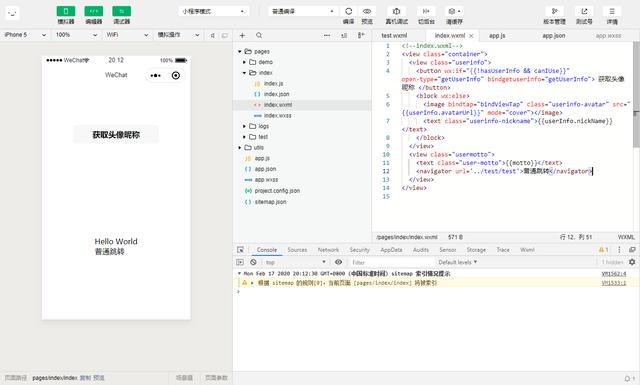Click the user avatar in the top-left corner
This screenshot has width=640, height=385.
click(12, 13)
